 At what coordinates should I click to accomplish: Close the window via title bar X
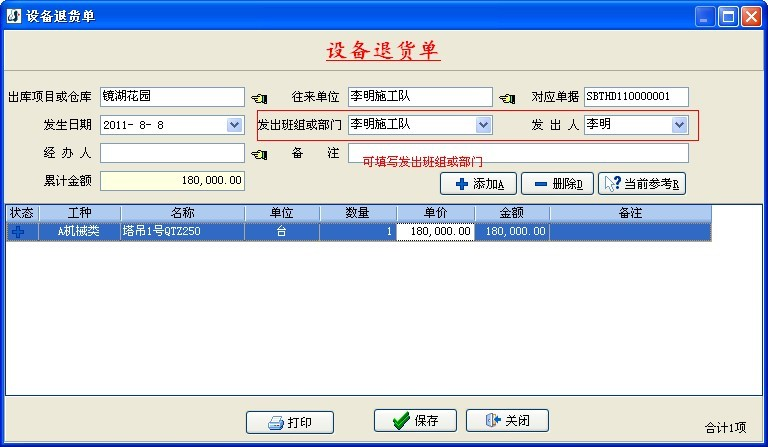pos(751,17)
